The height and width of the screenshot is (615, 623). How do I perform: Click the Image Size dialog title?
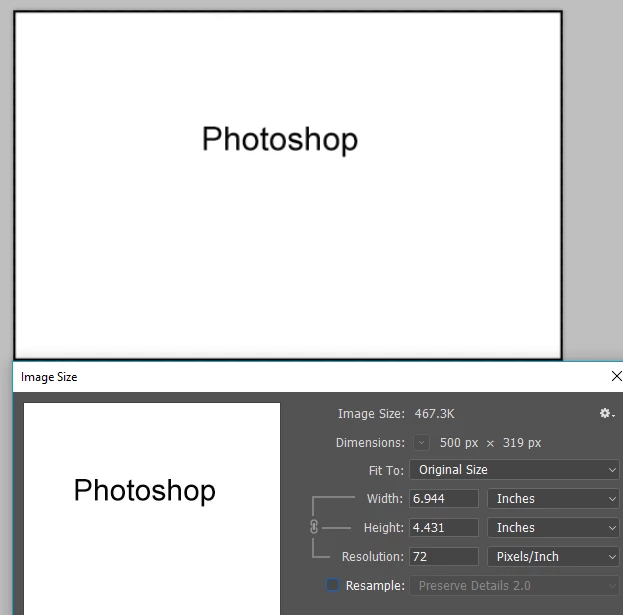pos(49,377)
